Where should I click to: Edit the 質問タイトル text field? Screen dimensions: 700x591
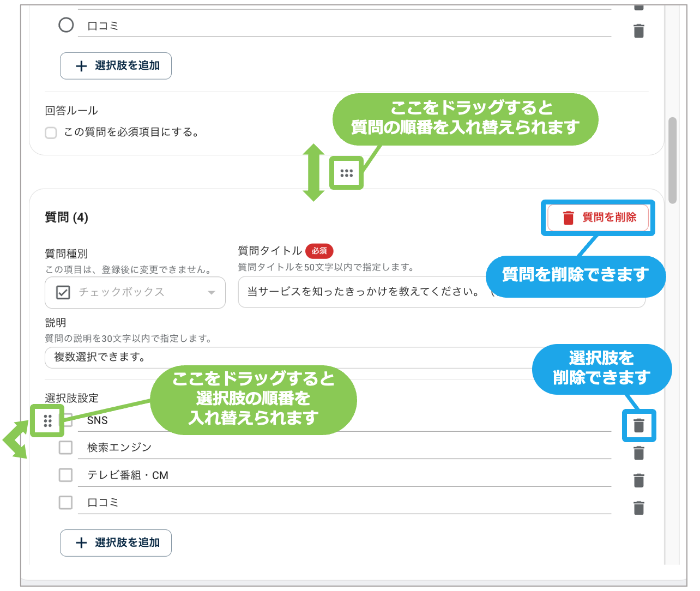pos(442,292)
